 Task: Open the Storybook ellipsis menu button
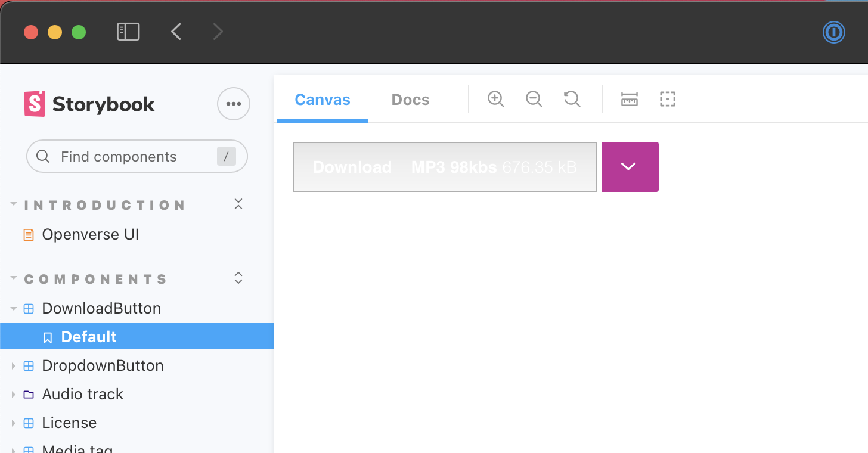[x=234, y=104]
